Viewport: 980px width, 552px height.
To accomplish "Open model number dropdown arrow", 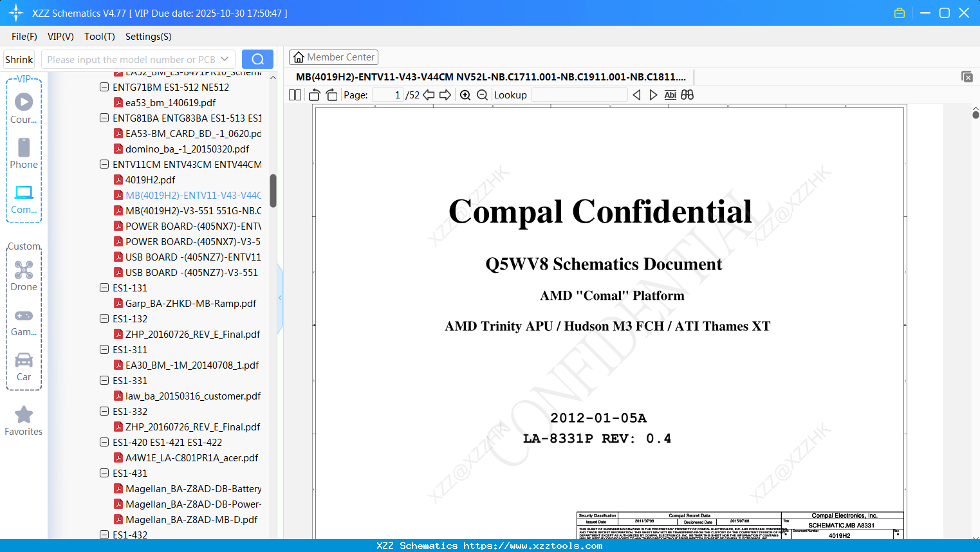I will (225, 59).
